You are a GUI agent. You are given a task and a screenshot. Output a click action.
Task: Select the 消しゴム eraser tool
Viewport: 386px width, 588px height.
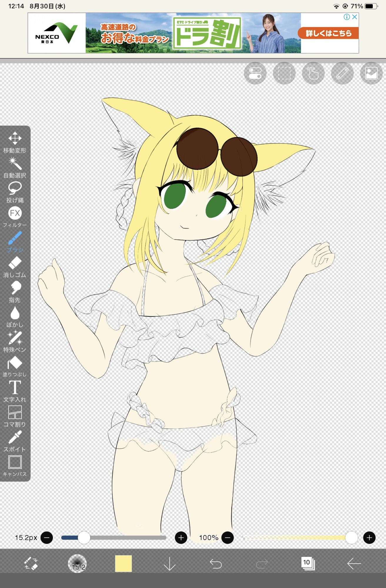(x=15, y=267)
